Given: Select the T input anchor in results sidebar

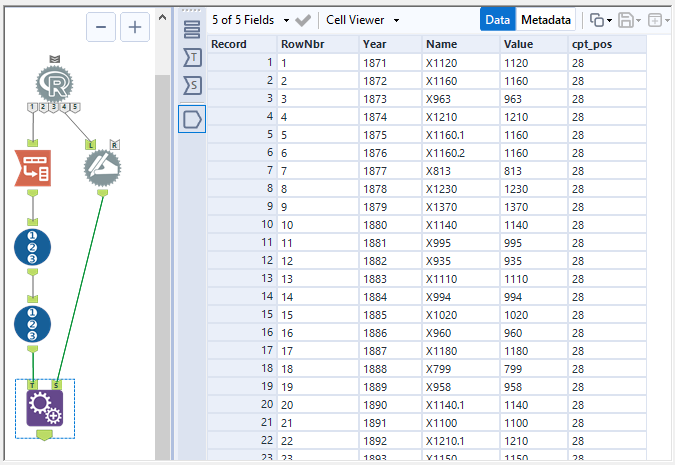Looking at the screenshot, I should pyautogui.click(x=192, y=57).
